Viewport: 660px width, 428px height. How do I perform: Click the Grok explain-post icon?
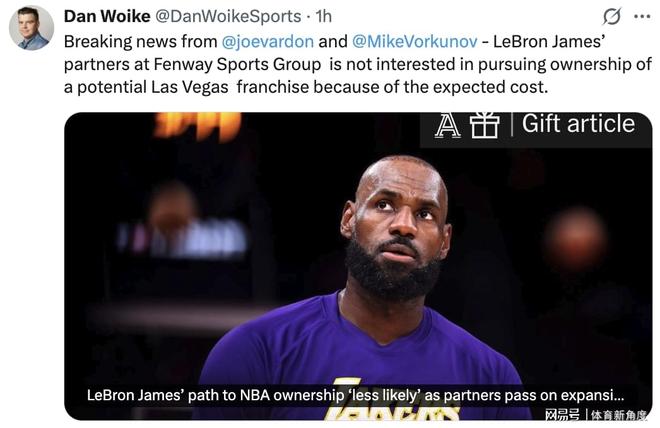tap(611, 17)
